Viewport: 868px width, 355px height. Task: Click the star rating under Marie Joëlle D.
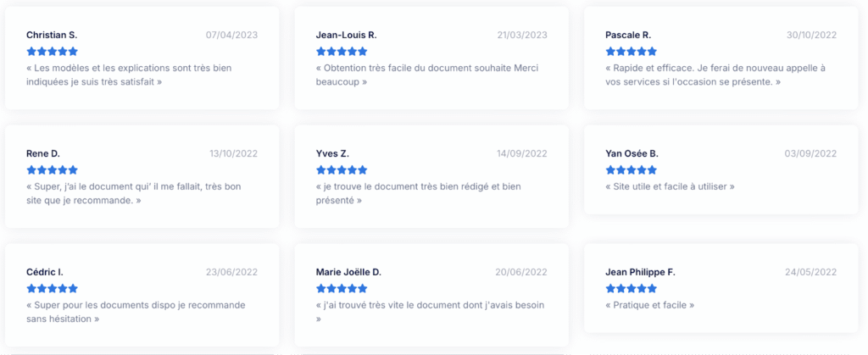(x=342, y=289)
